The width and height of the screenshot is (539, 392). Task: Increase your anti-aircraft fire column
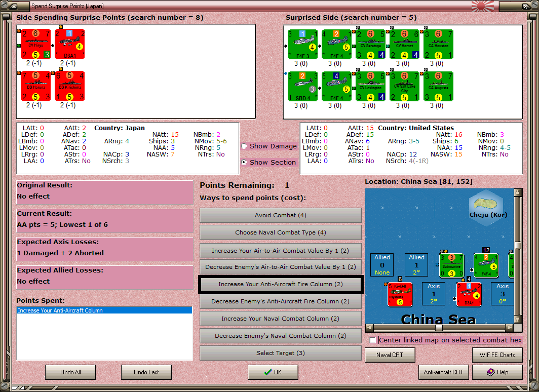[x=281, y=284]
